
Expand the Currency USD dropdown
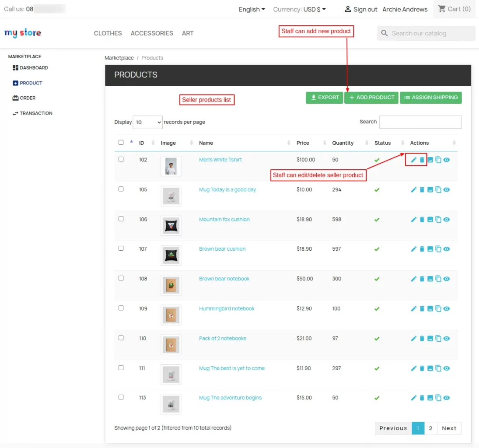[x=300, y=9]
